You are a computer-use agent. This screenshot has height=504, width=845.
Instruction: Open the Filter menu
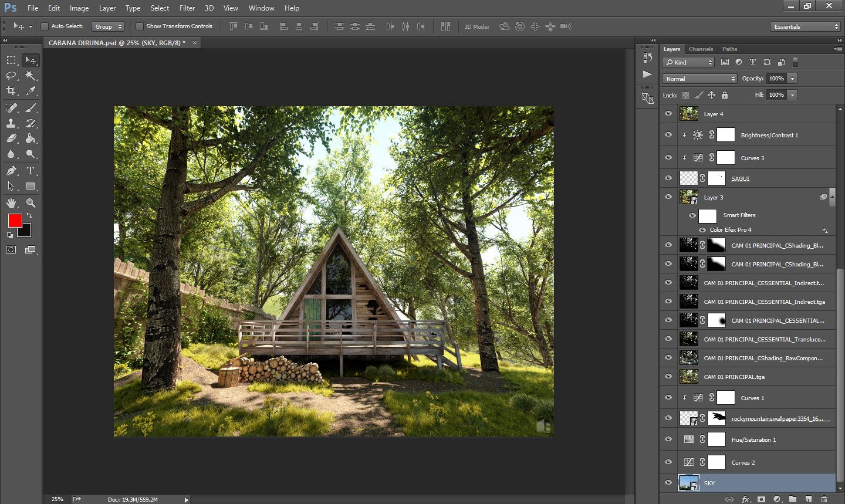point(187,8)
